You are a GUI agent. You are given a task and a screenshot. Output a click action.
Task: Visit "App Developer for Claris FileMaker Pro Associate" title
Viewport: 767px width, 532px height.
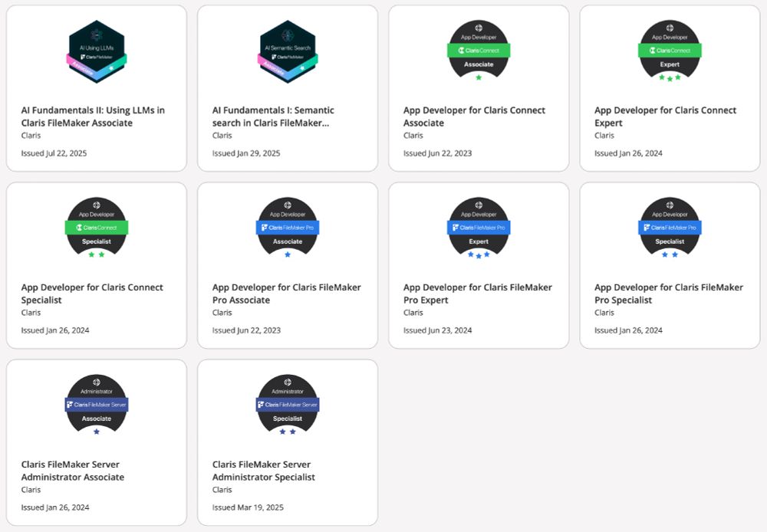pos(287,294)
